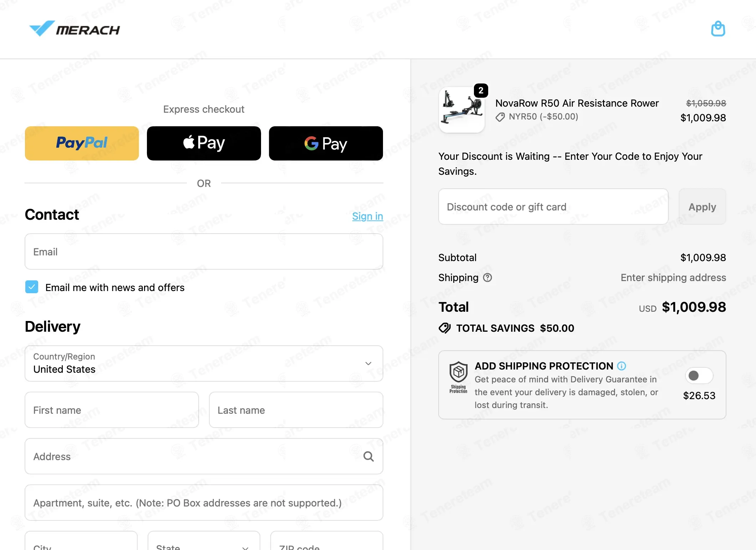Click the City input field
Screen dimensions: 756x550
click(x=81, y=541)
